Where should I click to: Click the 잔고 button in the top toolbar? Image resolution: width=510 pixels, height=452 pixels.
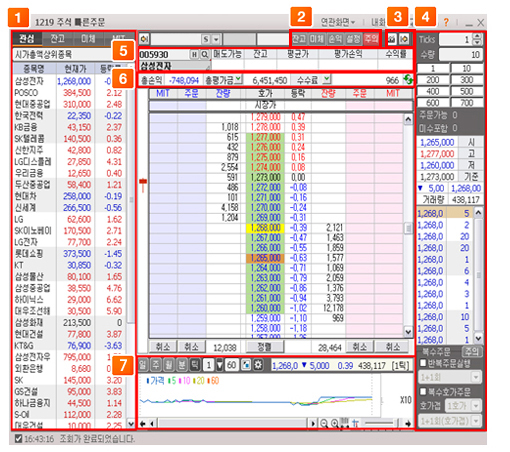pos(299,39)
